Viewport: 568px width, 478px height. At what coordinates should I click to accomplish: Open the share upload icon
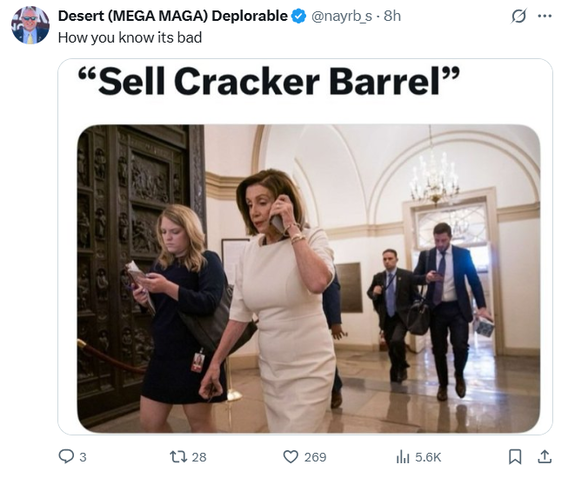tap(544, 457)
